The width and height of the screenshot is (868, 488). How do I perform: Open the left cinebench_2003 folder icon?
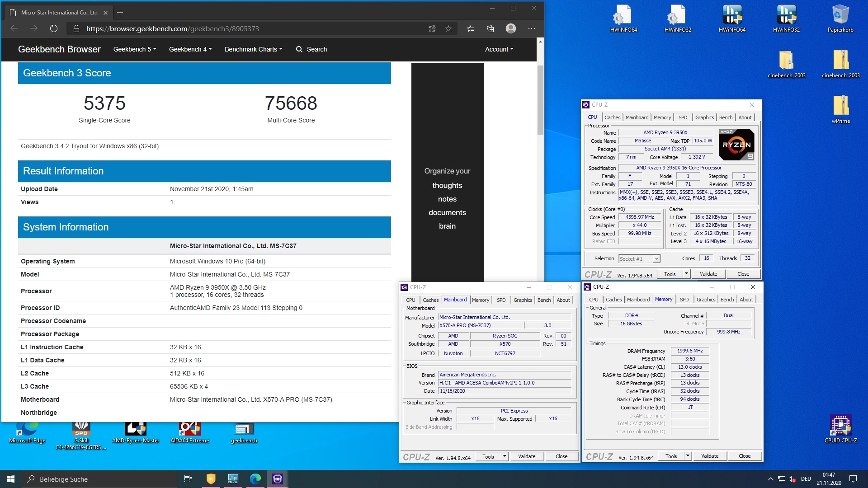786,64
